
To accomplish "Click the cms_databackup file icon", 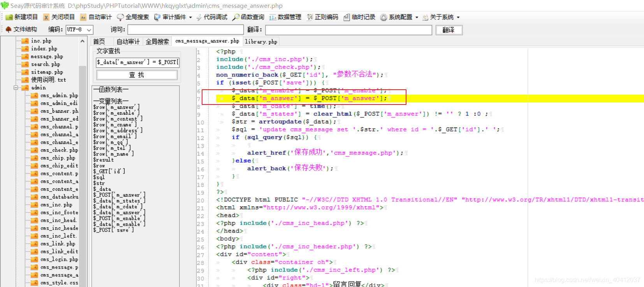I will (34, 197).
